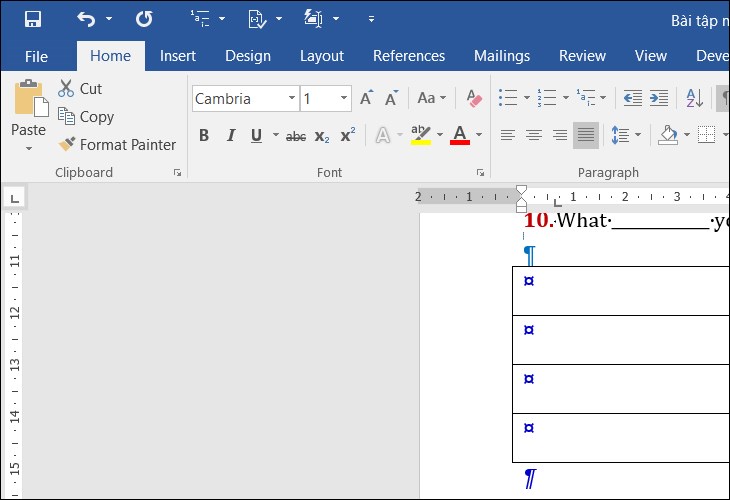
Task: Toggle Italic formatting
Action: pyautogui.click(x=231, y=136)
